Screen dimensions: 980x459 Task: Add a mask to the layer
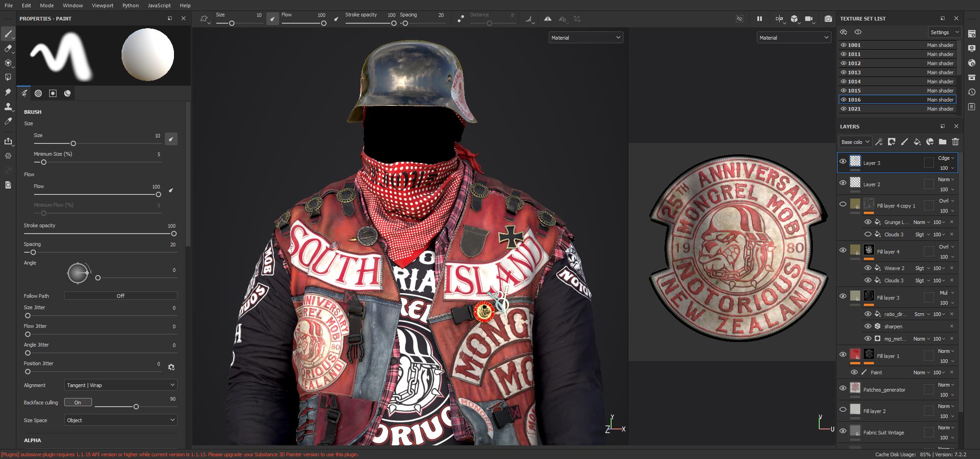(892, 142)
